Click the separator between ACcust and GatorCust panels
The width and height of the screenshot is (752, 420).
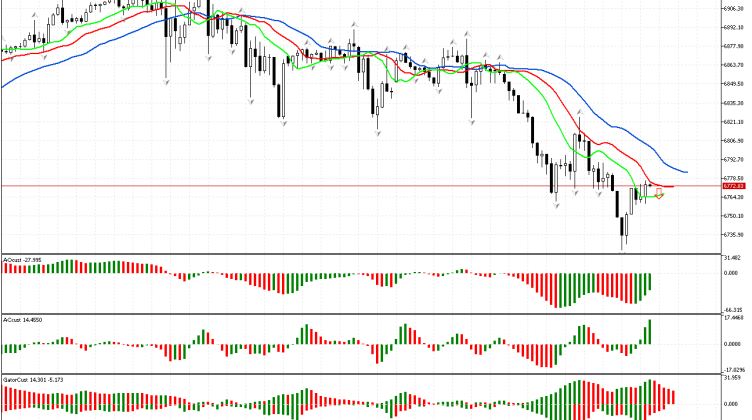pyautogui.click(x=360, y=374)
